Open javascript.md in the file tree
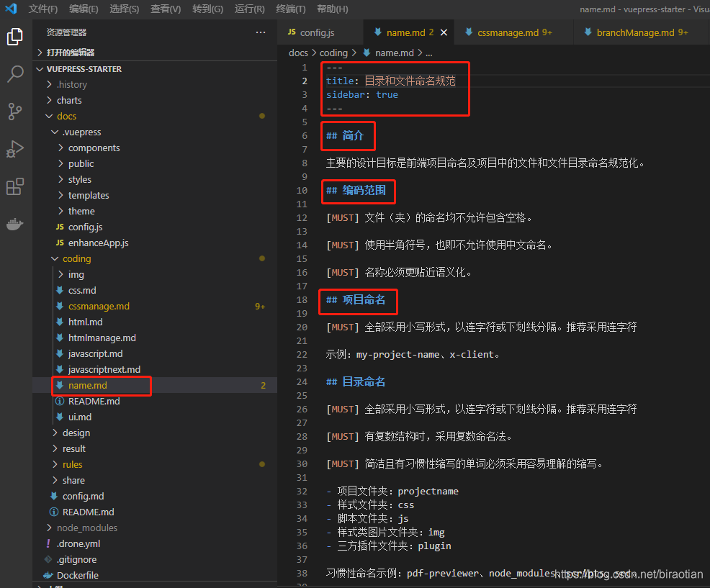710x588 pixels. click(x=155, y=353)
